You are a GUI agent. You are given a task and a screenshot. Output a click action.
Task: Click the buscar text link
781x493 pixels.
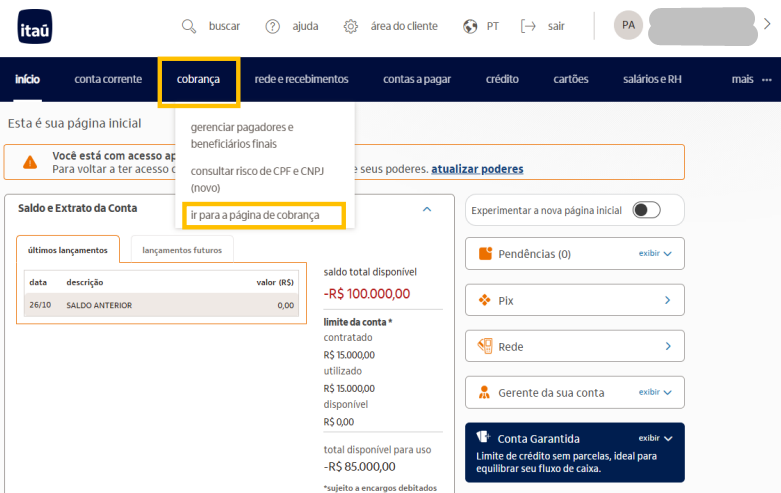point(224,26)
